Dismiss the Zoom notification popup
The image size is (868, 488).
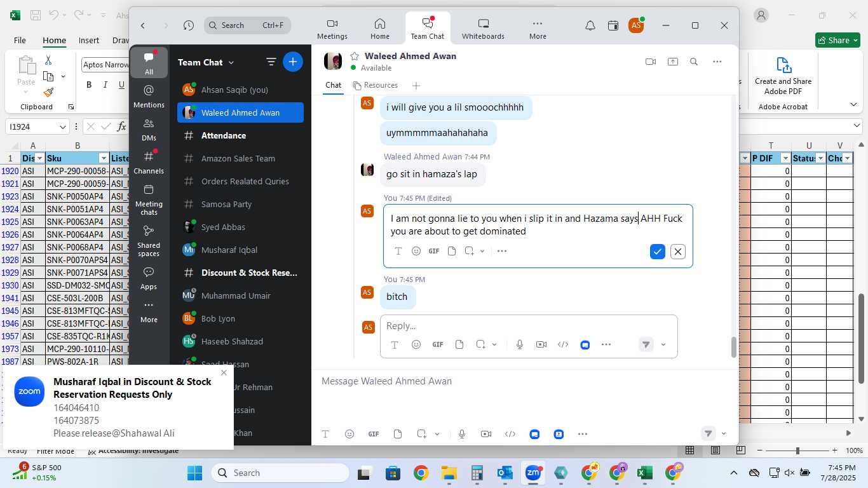pyautogui.click(x=224, y=373)
